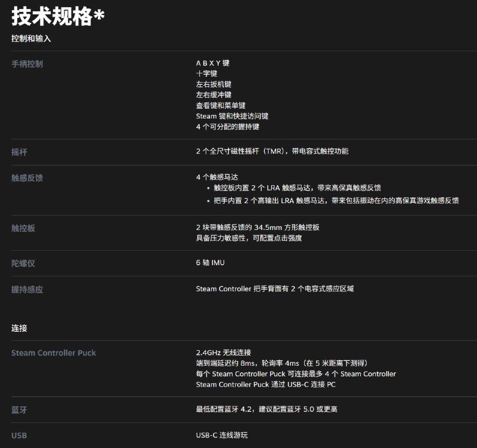Select the 2.4GHz 无线连接 line
This screenshot has width=477, height=448.
tap(224, 353)
